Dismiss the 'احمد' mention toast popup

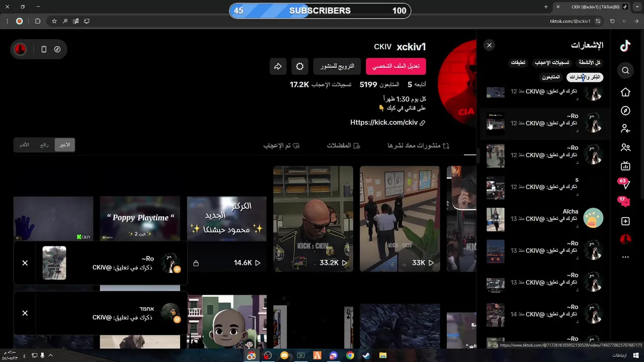[25, 313]
